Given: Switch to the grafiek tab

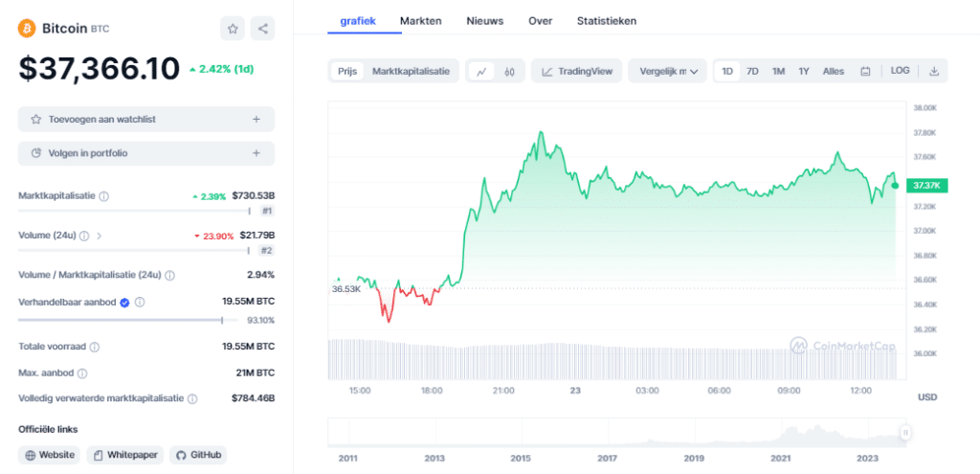Looking at the screenshot, I should point(358,21).
